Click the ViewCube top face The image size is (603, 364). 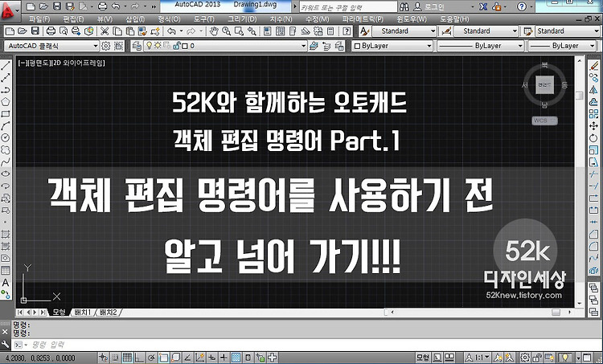[x=544, y=84]
